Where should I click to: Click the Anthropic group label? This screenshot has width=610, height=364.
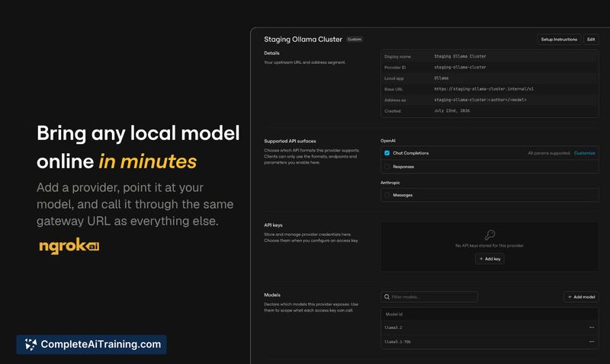tap(390, 183)
